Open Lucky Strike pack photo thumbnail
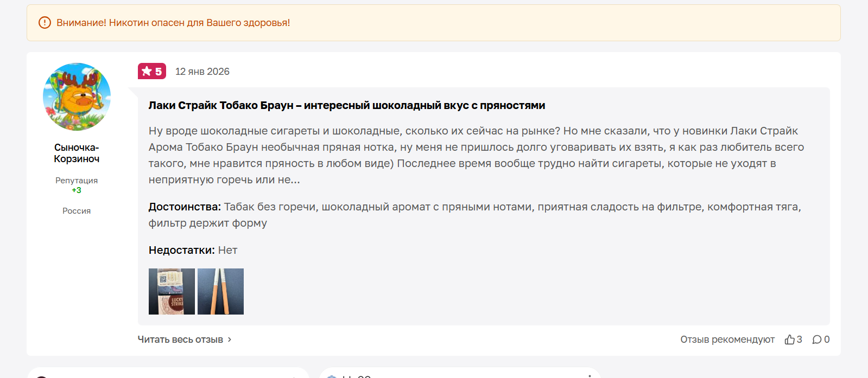 [172, 291]
